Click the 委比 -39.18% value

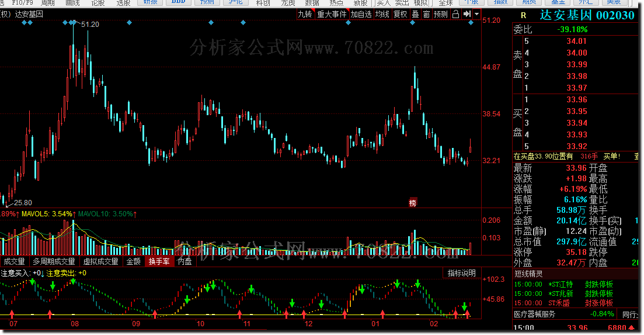coord(572,30)
